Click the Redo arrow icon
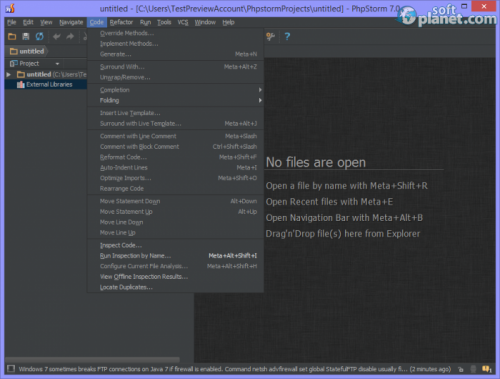The height and width of the screenshot is (379, 500). pyautogui.click(x=70, y=36)
